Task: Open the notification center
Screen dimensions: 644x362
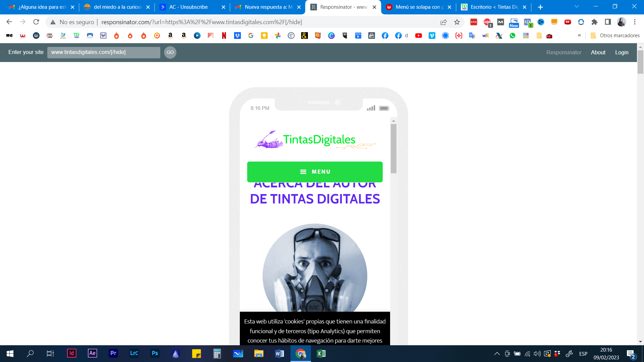Action: coord(631,354)
